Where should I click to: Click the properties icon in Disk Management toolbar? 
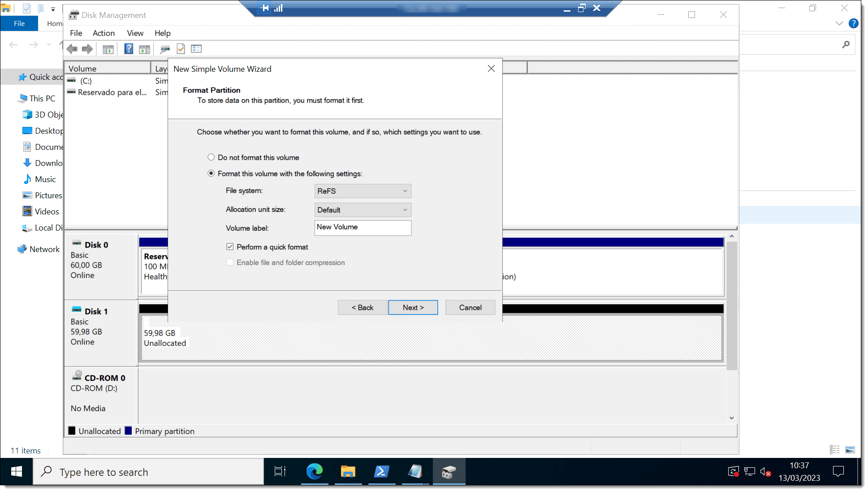pyautogui.click(x=181, y=48)
